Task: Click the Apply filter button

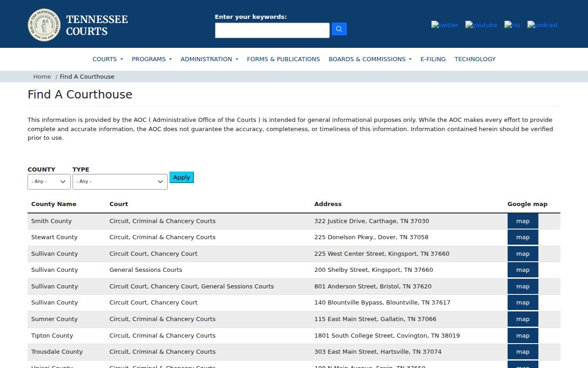Action: pos(181,177)
